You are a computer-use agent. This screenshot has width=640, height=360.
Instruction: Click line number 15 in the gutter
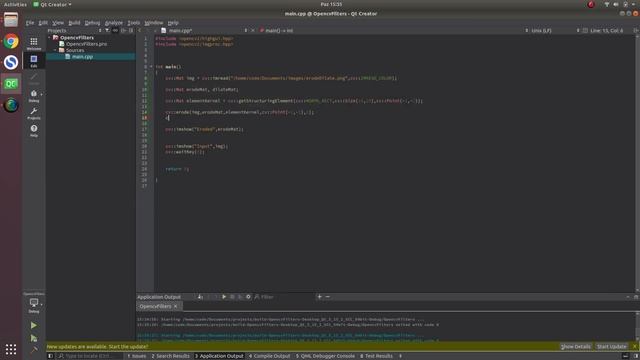pos(144,118)
